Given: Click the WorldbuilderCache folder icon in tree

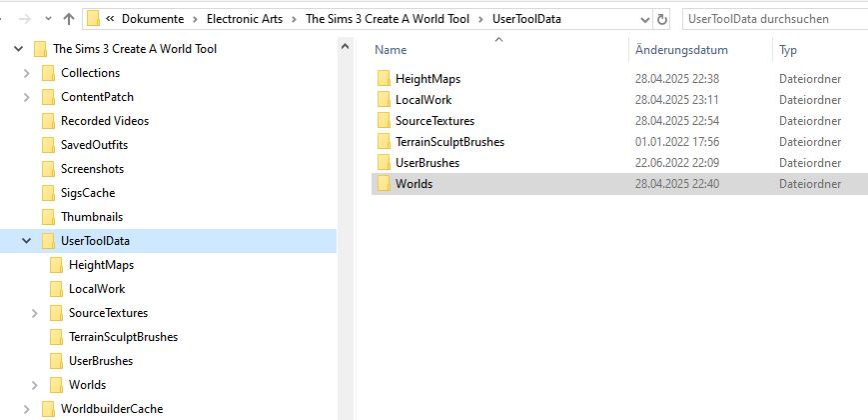Looking at the screenshot, I should click(48, 409).
